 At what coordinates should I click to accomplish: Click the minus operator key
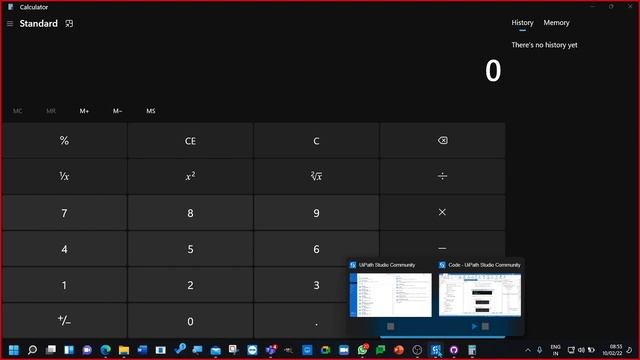(442, 248)
